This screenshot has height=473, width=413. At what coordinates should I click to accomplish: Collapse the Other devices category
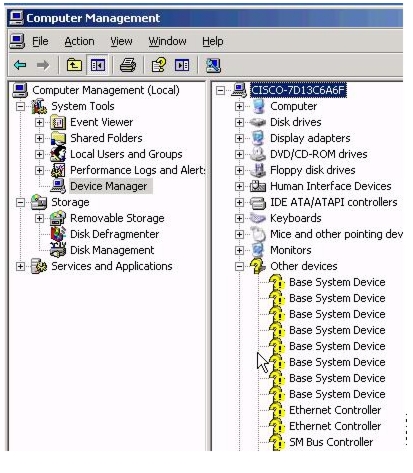[239, 266]
